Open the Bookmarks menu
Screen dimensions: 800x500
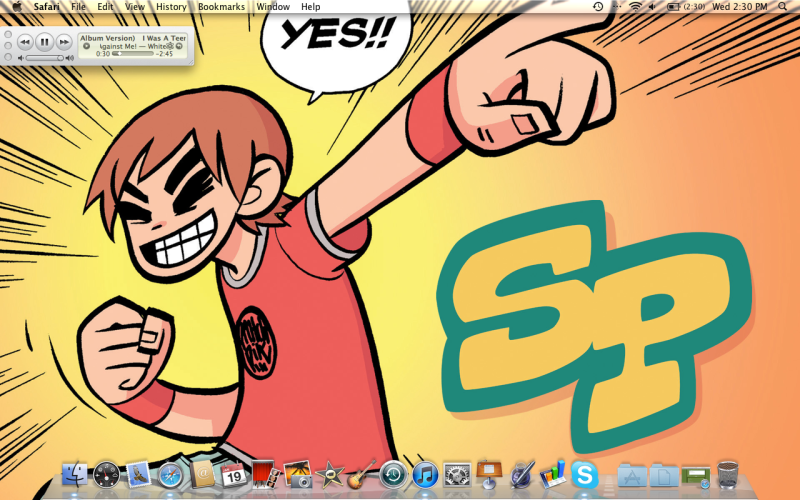(x=221, y=7)
